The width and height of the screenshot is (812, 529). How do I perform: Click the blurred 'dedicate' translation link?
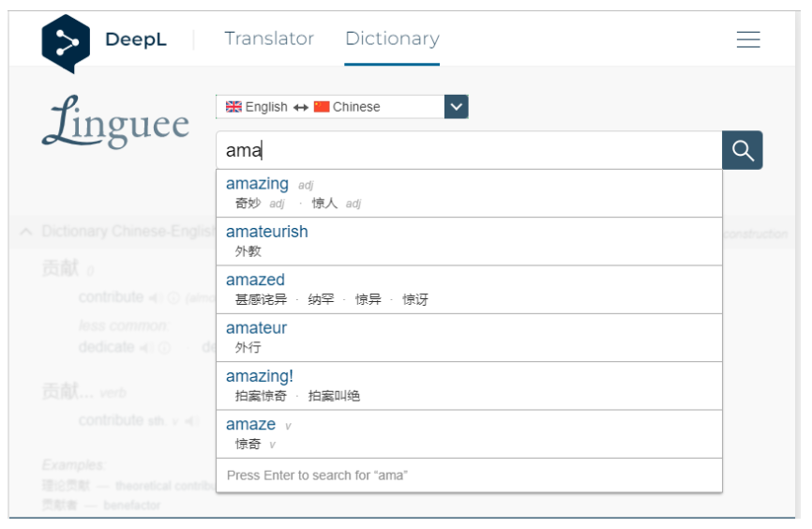(106, 347)
